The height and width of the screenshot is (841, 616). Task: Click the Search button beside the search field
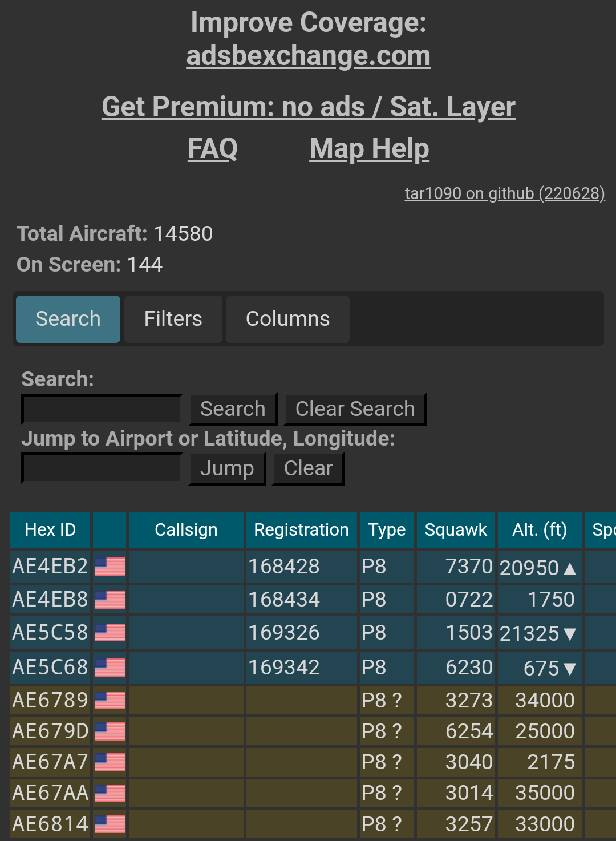(x=233, y=409)
